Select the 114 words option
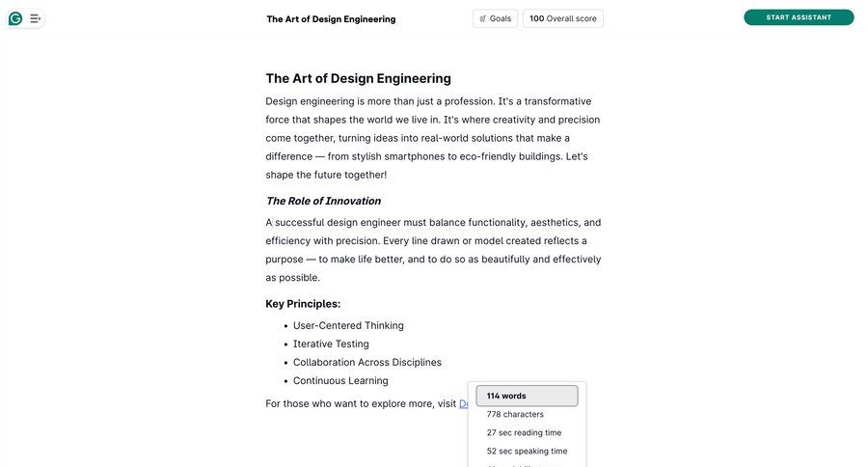868x467 pixels. click(x=527, y=396)
